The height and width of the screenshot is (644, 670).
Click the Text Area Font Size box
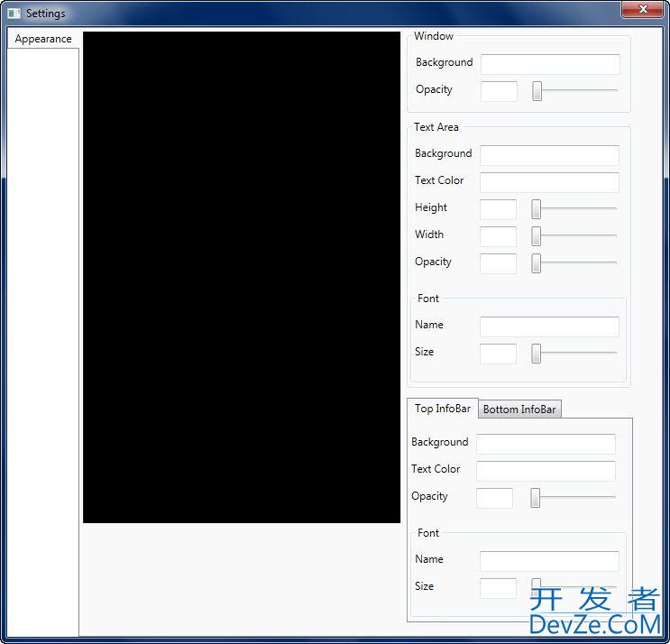[x=498, y=354]
